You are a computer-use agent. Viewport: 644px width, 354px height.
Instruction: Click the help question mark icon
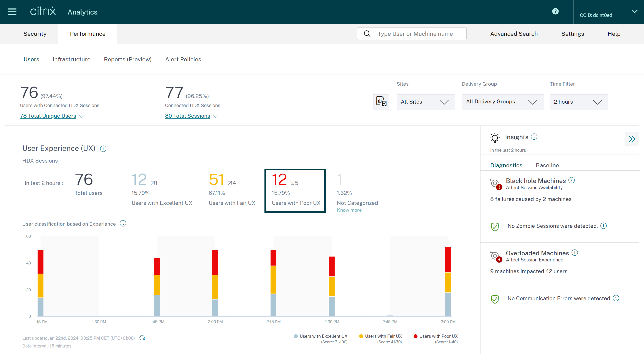[555, 11]
